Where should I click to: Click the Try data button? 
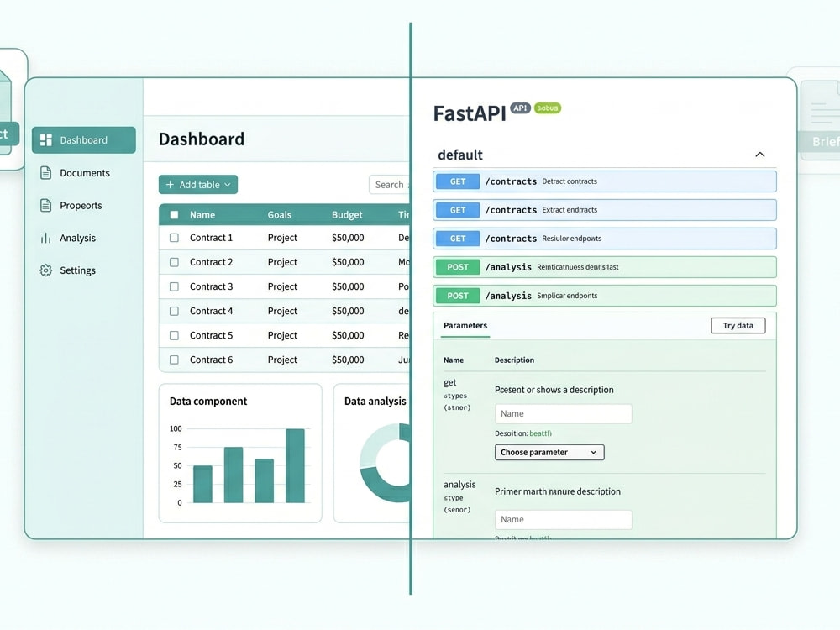click(738, 326)
